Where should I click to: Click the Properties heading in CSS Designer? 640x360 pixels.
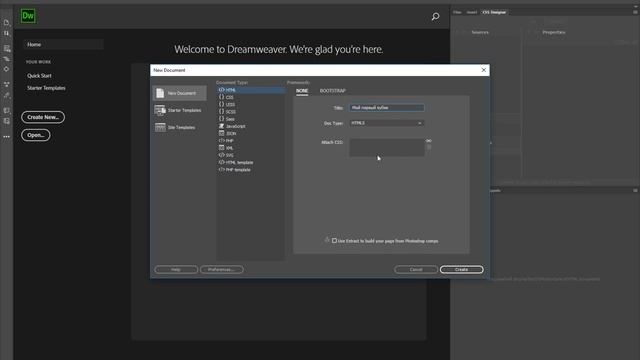(554, 32)
